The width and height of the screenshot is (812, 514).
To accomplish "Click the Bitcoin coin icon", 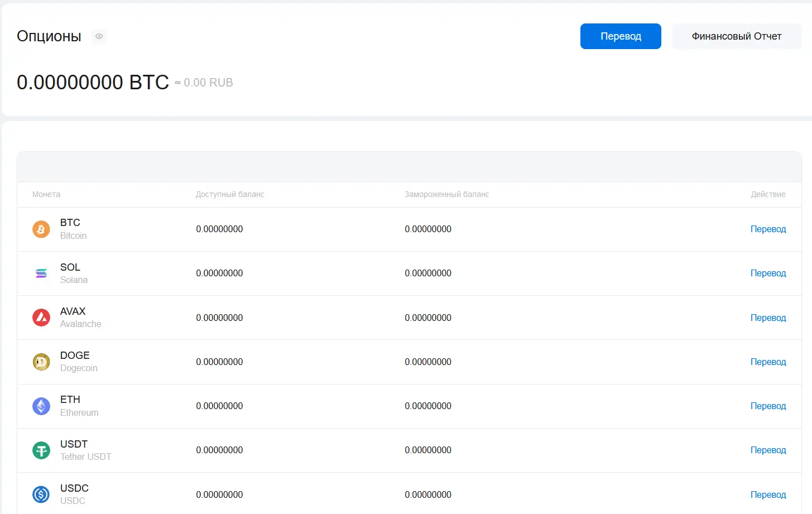I will click(41, 229).
